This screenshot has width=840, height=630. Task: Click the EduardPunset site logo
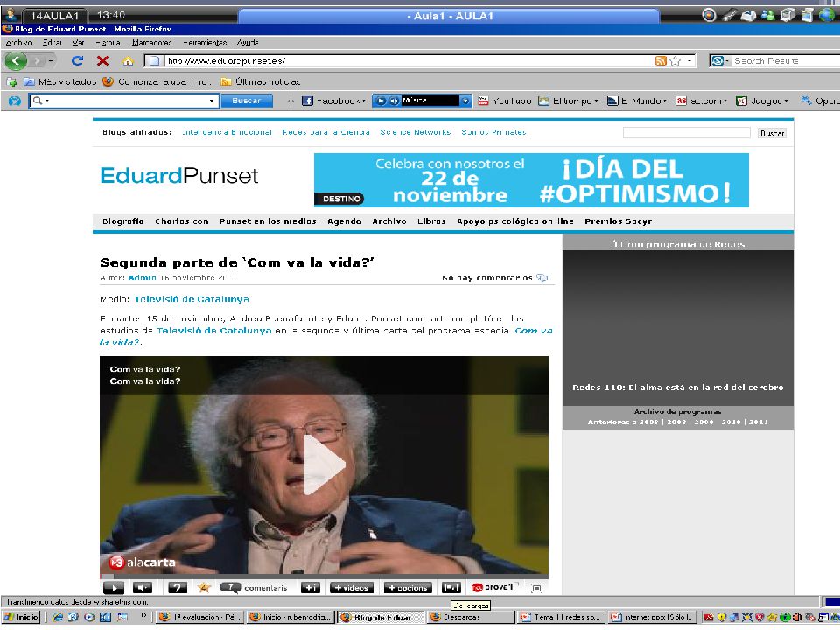[178, 176]
